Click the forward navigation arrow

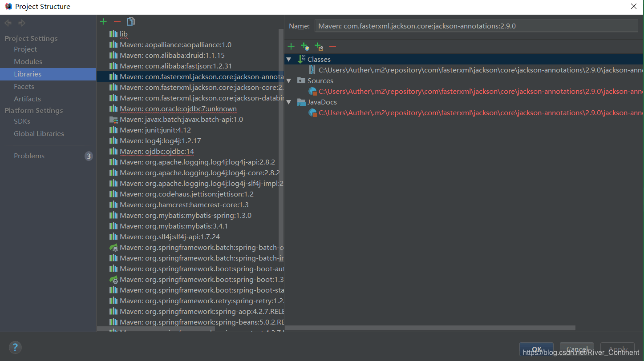[x=22, y=23]
